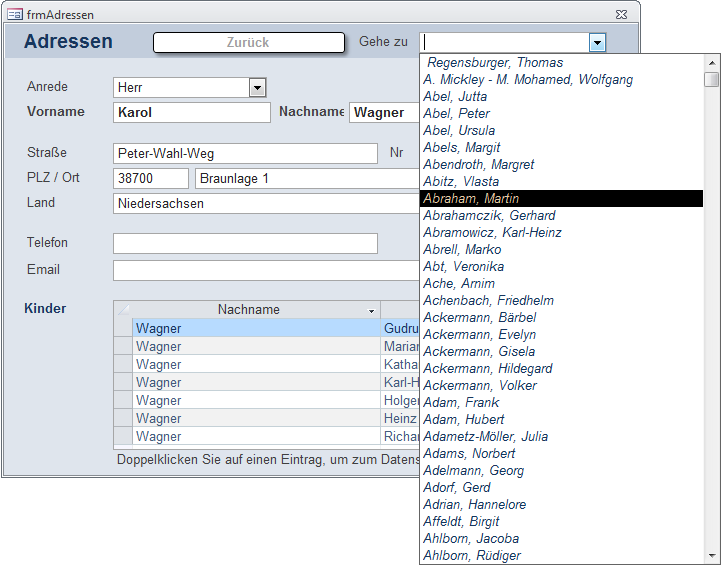Click the PLZ field with 38700

pyautogui.click(x=151, y=178)
